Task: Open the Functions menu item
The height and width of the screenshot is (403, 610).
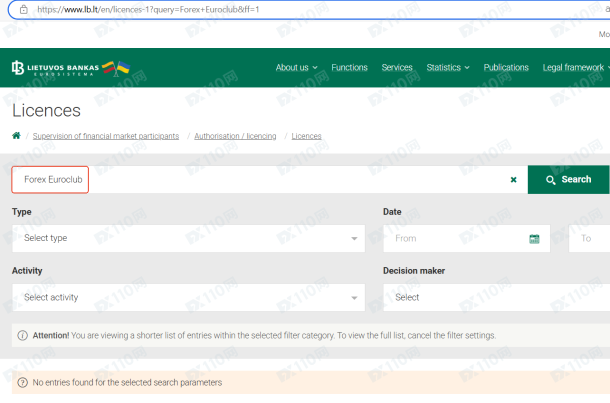Action: (x=349, y=68)
